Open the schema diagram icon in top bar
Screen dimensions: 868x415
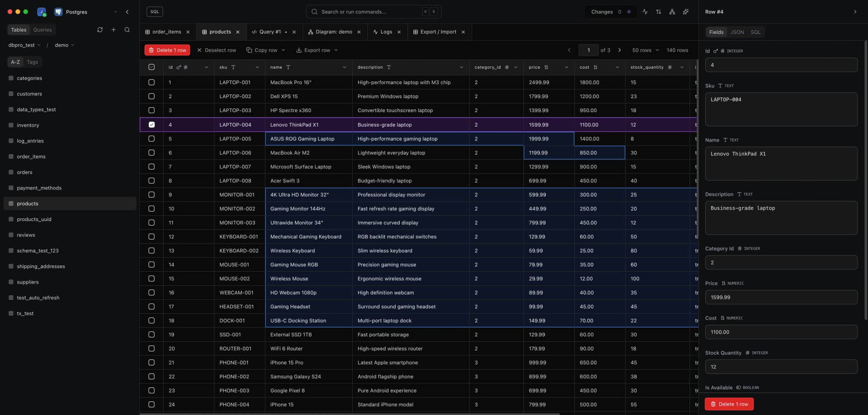click(x=672, y=12)
